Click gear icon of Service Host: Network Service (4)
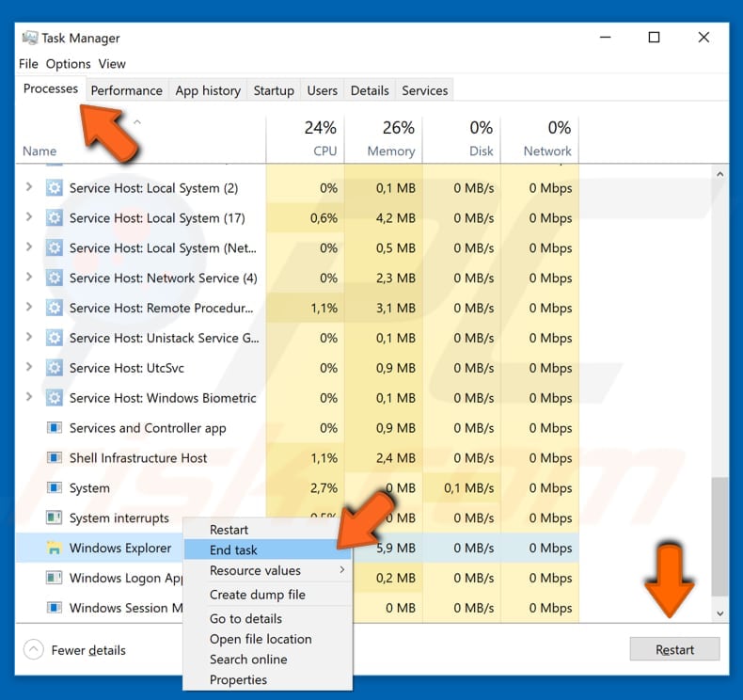Screen dimensions: 743x700 [54, 278]
